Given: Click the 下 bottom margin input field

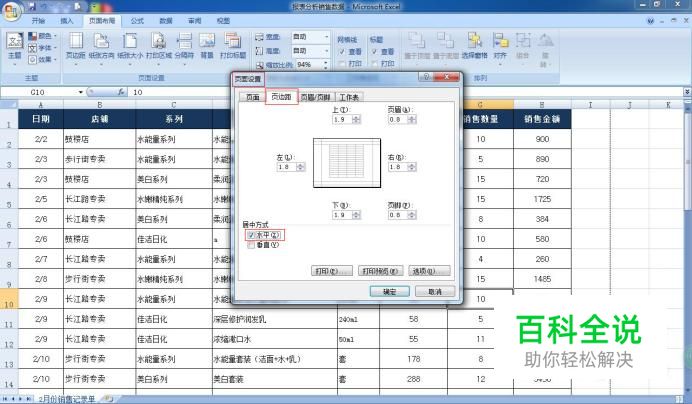Looking at the screenshot, I should click(342, 215).
